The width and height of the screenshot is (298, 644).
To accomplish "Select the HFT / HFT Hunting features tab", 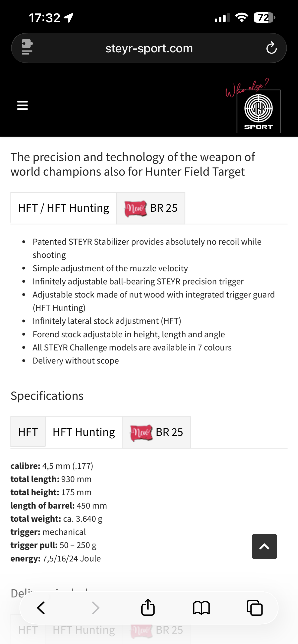I will point(64,208).
